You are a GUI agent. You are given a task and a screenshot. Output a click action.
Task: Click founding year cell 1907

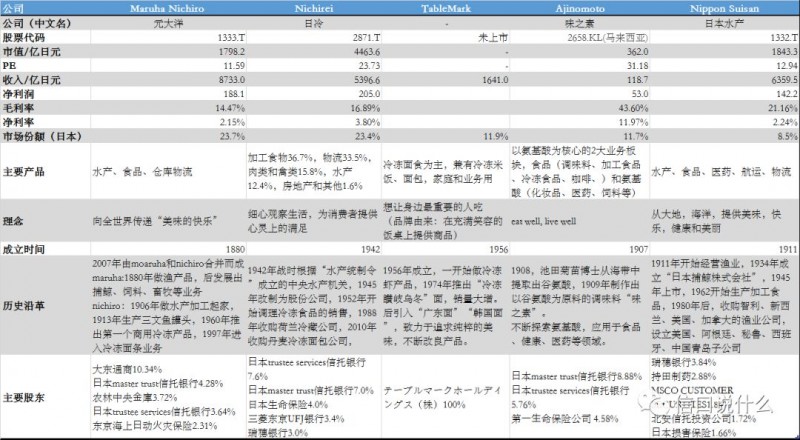639,250
